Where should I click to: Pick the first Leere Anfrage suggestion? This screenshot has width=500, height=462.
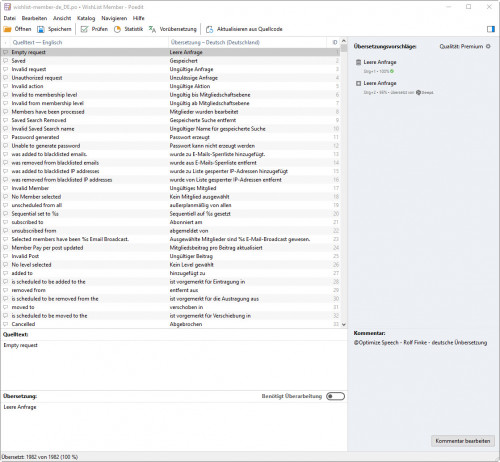point(380,62)
